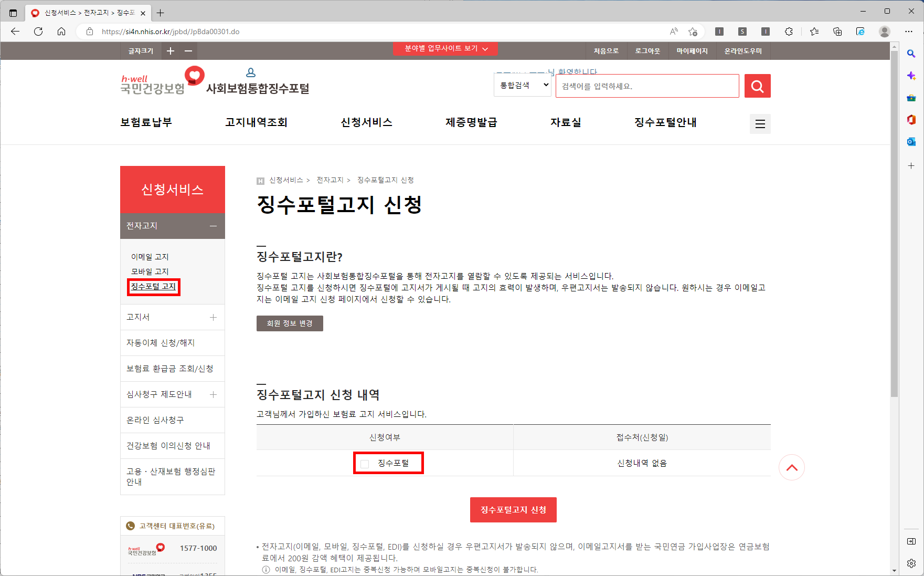
Task: Click the 신청서비스 breadcrumb link
Action: [x=286, y=180]
